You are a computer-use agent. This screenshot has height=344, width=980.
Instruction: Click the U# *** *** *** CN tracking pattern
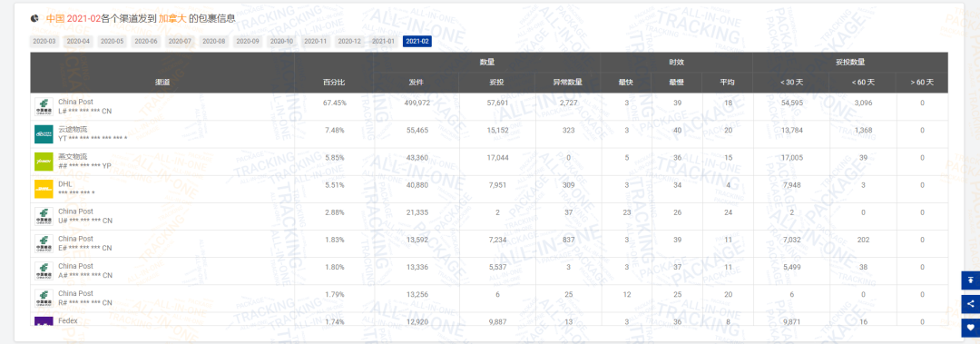pos(85,221)
